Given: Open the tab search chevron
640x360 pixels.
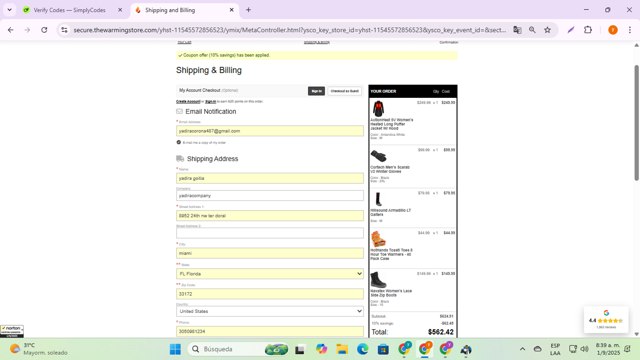Looking at the screenshot, I should point(9,10).
